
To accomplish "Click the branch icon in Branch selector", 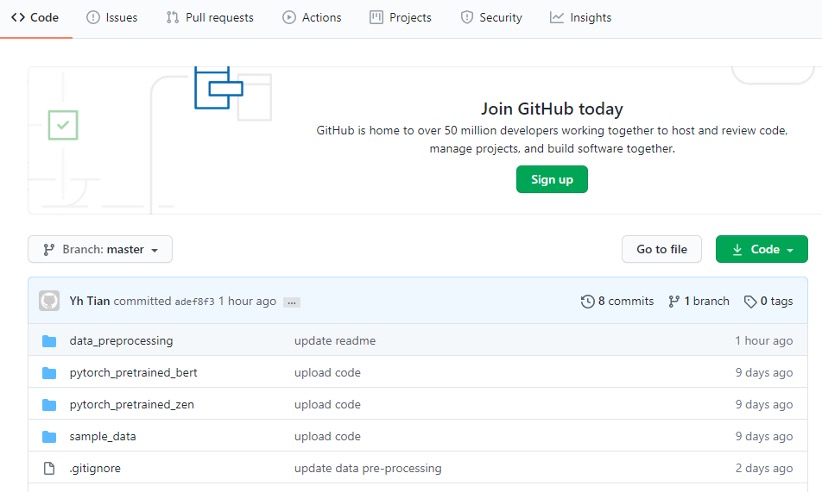I will click(x=49, y=250).
